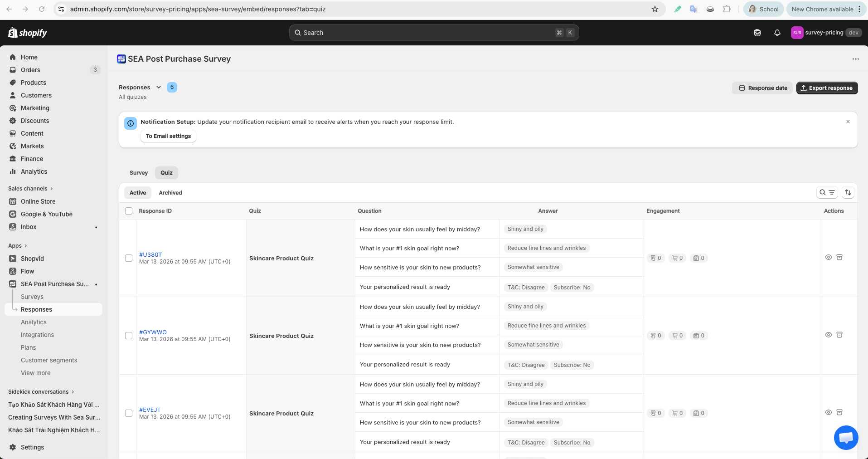Select the Active responses tab

tap(138, 193)
